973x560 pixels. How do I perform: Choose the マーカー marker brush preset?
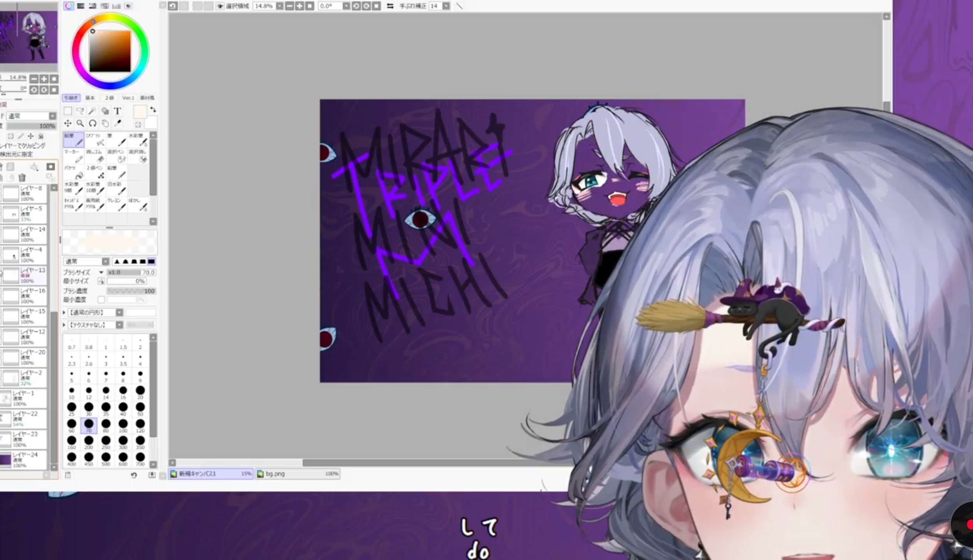(x=74, y=156)
